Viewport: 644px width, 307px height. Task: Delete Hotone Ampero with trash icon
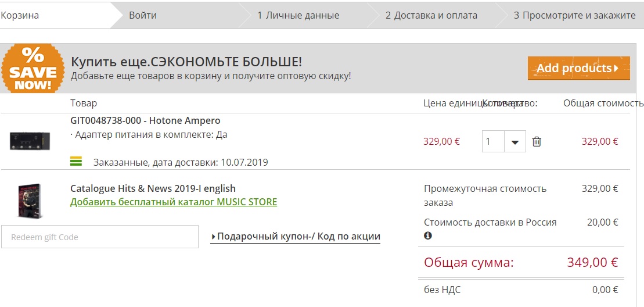(537, 141)
